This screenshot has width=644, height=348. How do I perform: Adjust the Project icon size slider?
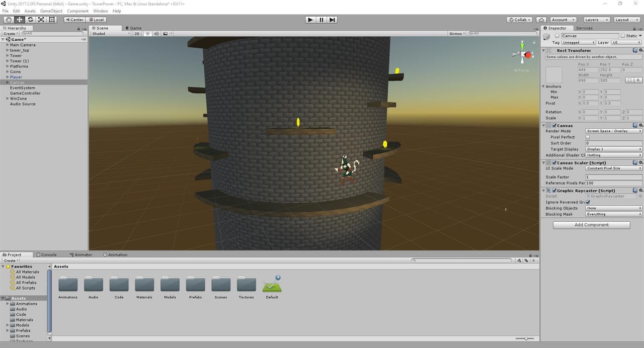click(x=525, y=338)
